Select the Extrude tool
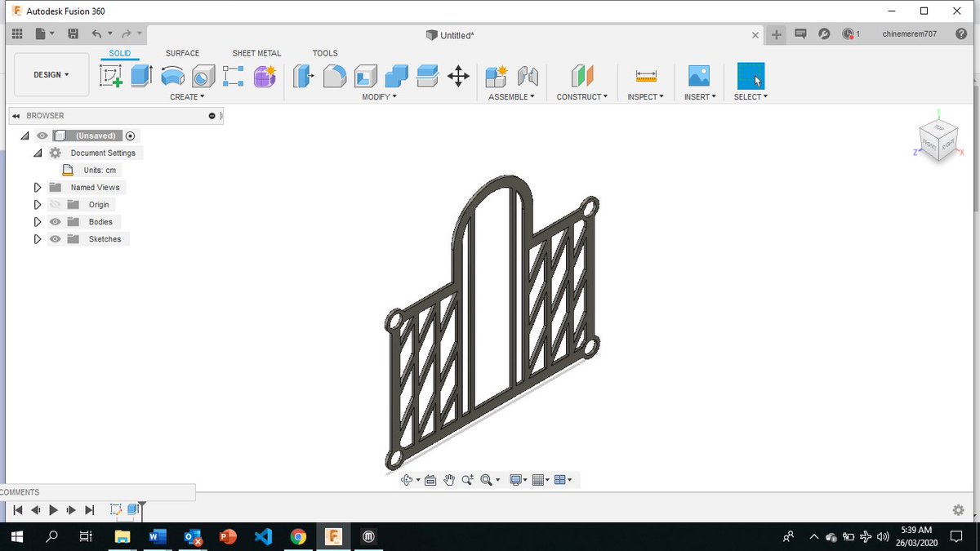The image size is (980, 551). (141, 76)
